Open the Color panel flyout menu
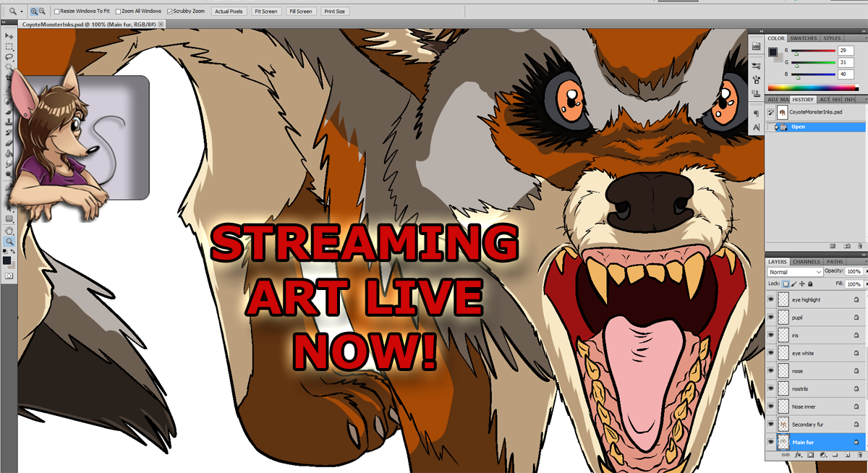 [x=866, y=38]
